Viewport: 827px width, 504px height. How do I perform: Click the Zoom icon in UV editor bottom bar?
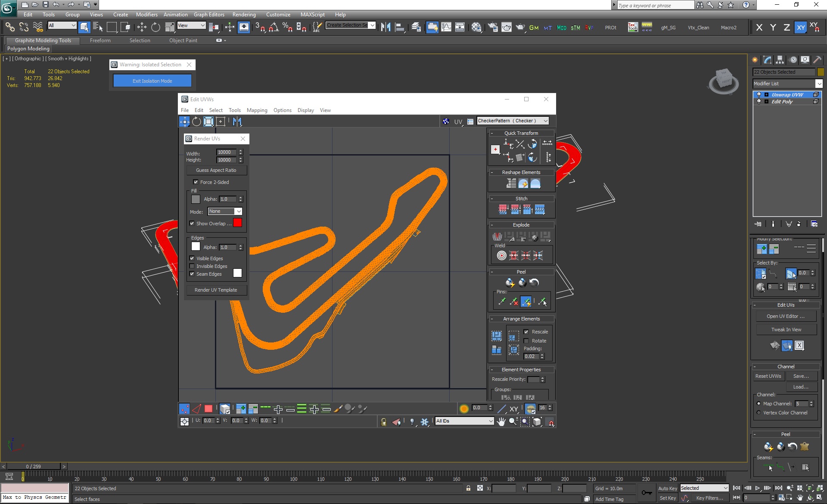pyautogui.click(x=513, y=422)
